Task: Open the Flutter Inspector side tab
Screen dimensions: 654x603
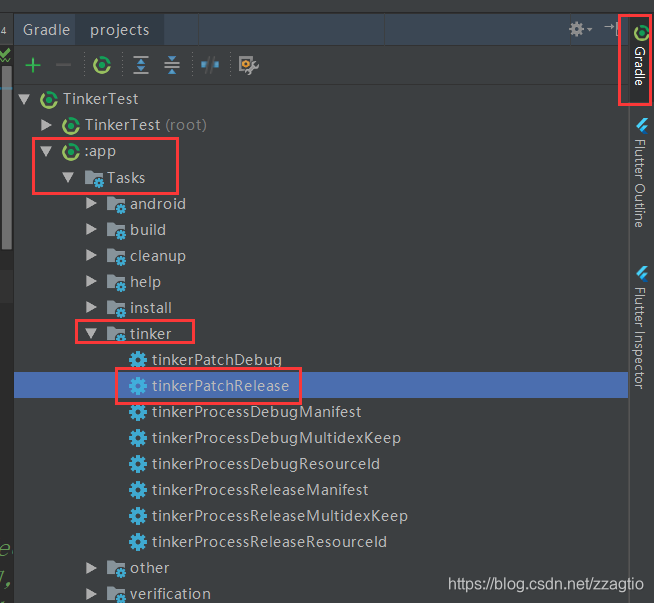Action: point(640,327)
